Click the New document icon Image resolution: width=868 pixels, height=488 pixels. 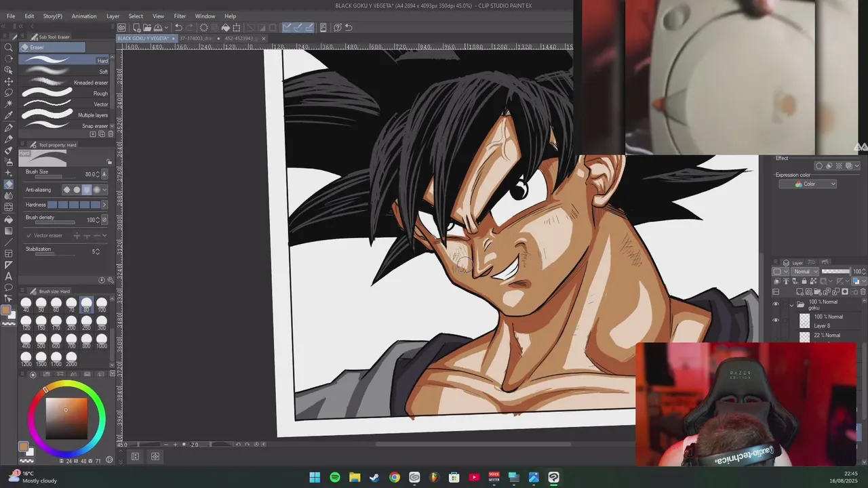tap(136, 28)
